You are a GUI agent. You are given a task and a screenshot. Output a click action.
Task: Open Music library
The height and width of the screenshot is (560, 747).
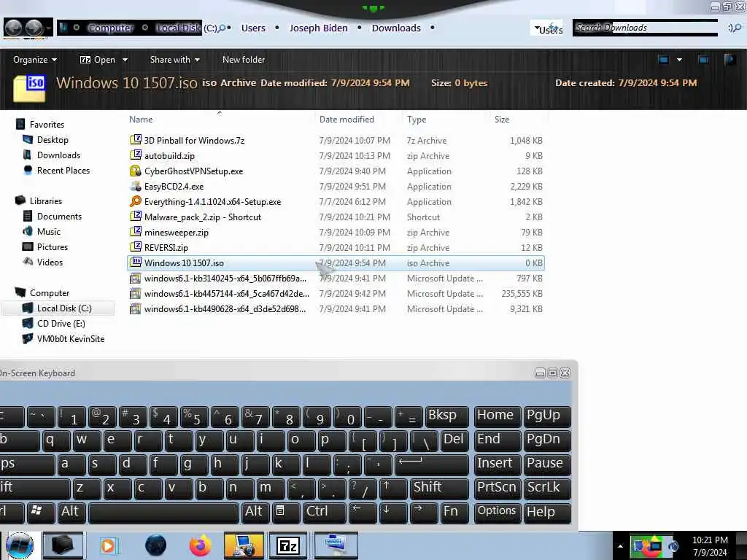pos(49,231)
